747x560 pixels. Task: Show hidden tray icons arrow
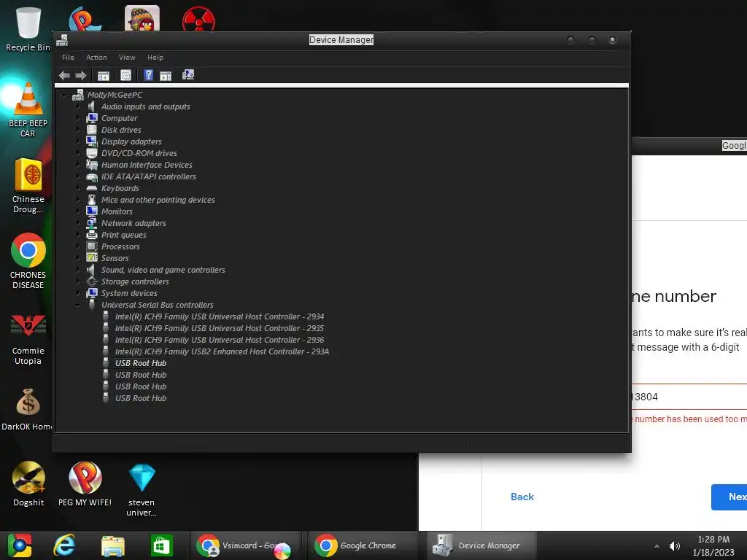tap(657, 546)
